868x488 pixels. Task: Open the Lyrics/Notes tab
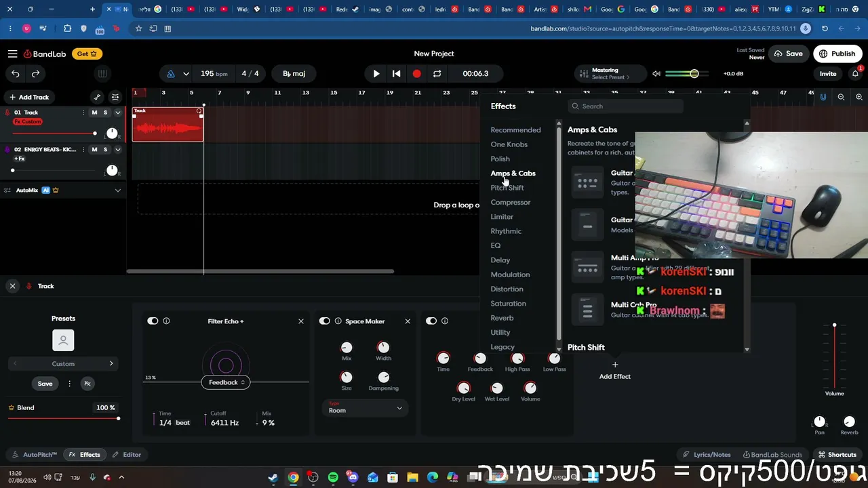tap(707, 455)
